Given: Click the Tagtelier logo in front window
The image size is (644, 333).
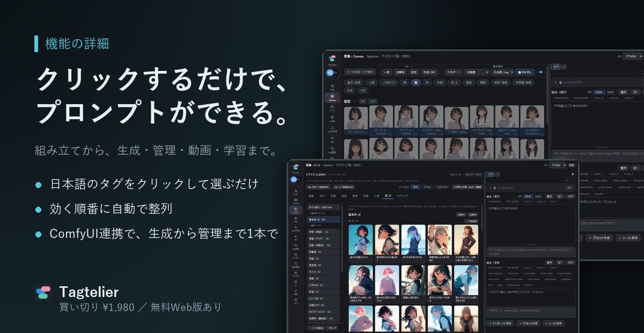Looking at the screenshot, I should (295, 166).
